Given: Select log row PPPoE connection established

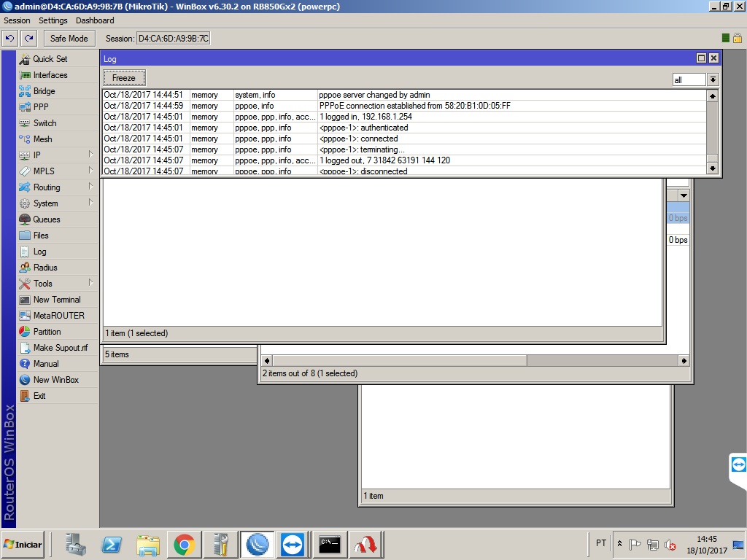Looking at the screenshot, I should click(x=404, y=106).
